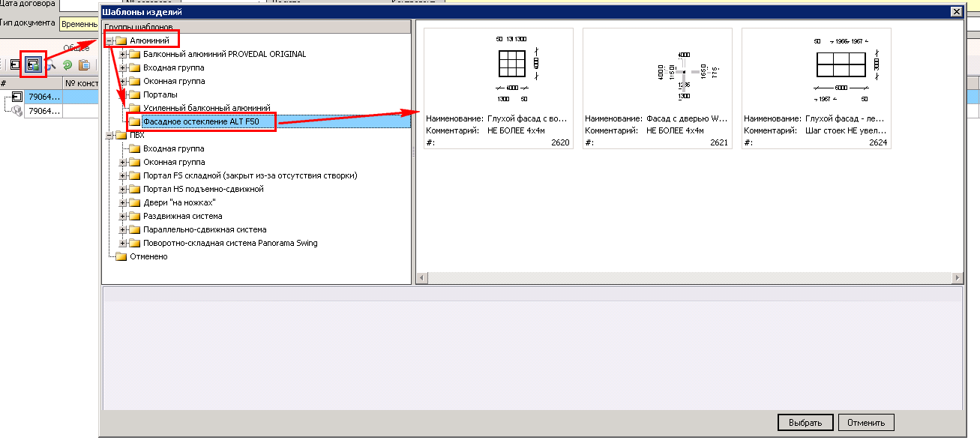
Task: Click the Тип документа field showing Временный
Action: pos(78,24)
